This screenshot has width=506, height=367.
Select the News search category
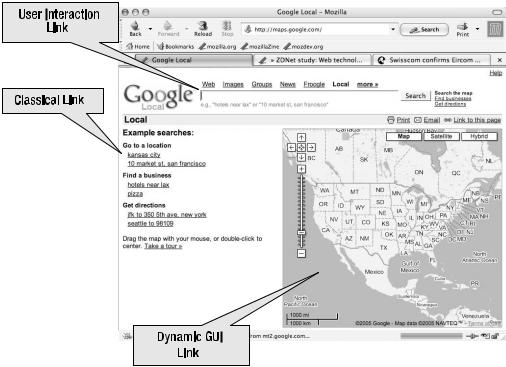pyautogui.click(x=287, y=84)
